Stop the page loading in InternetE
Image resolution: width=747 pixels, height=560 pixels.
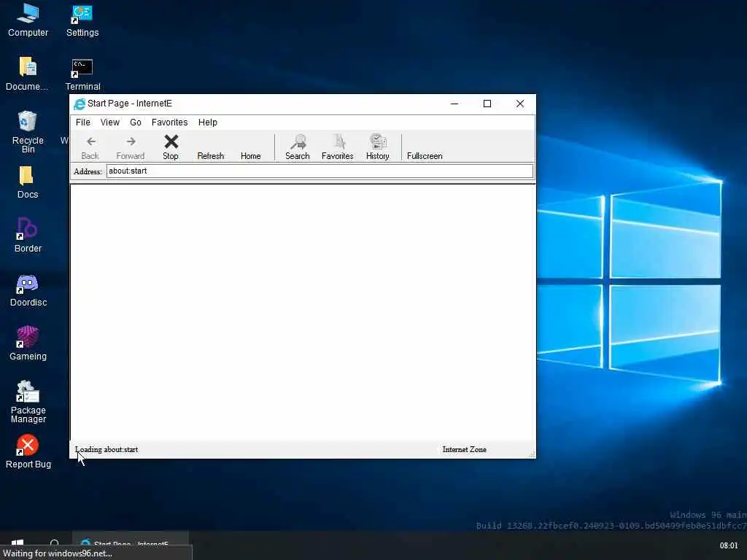[171, 147]
